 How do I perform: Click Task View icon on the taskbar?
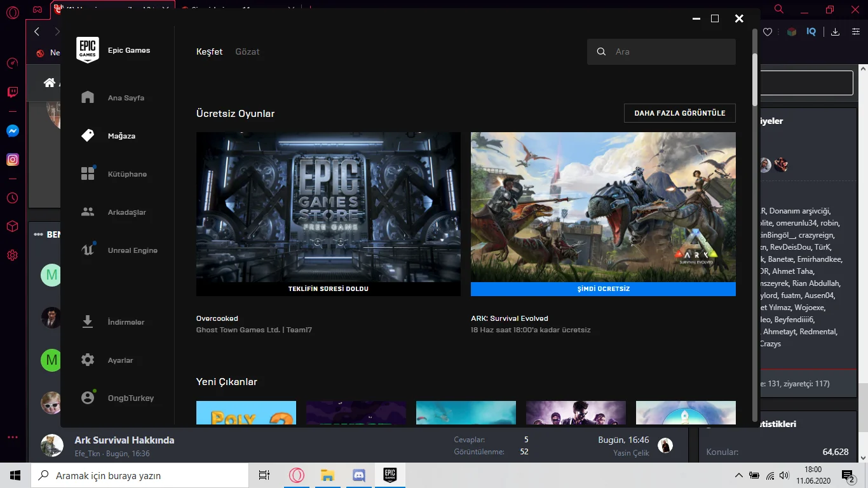click(264, 475)
